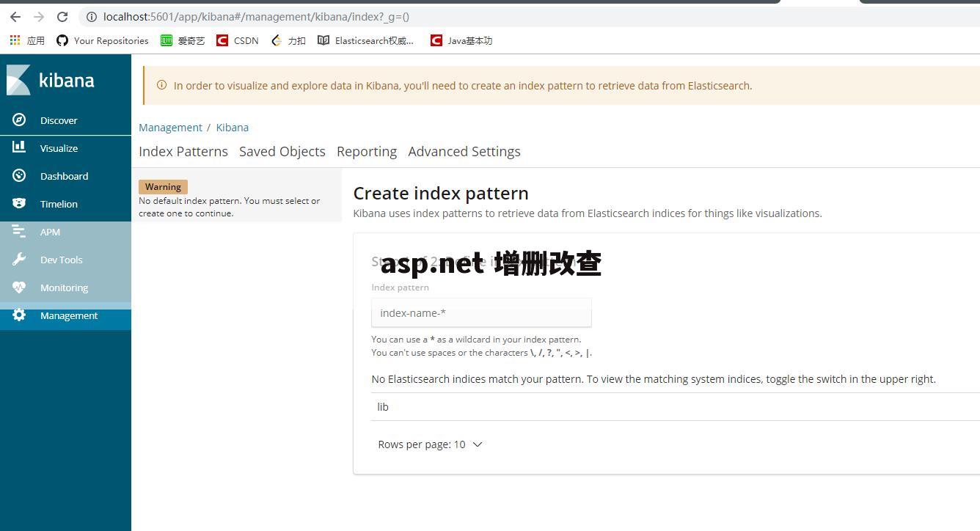The image size is (980, 531).
Task: Open Visualize from the sidebar
Action: 65,148
